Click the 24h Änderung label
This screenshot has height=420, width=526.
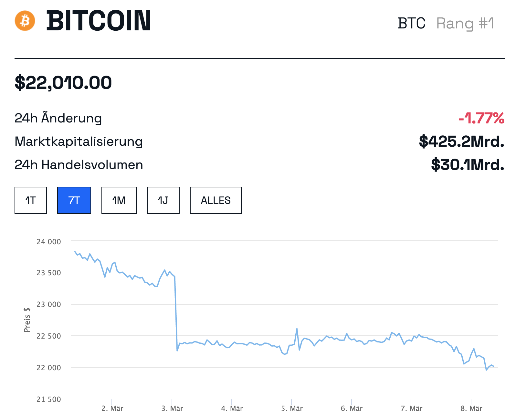coord(58,118)
